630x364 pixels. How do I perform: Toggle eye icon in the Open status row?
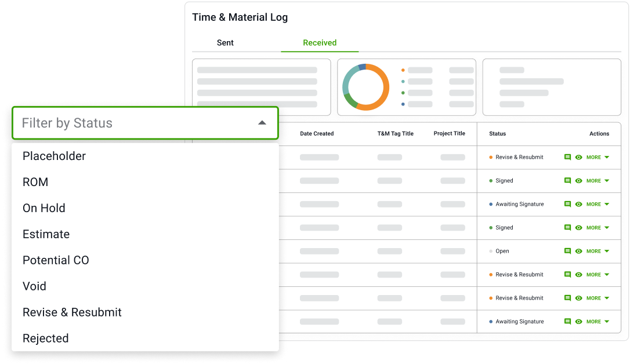pyautogui.click(x=578, y=251)
